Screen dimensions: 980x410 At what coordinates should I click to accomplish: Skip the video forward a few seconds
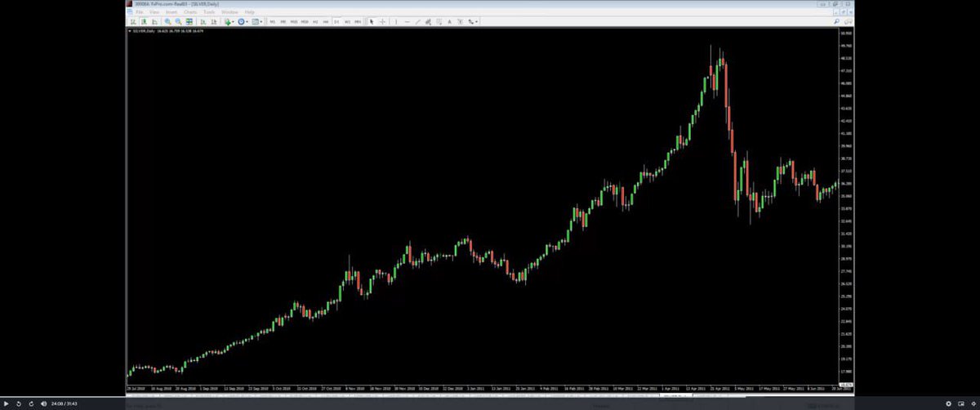tap(31, 403)
